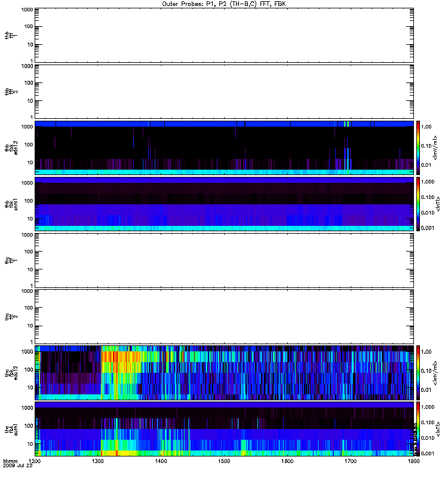The image size is (448, 478).
Task: Click the 1800 time axis label
Action: 413,461
